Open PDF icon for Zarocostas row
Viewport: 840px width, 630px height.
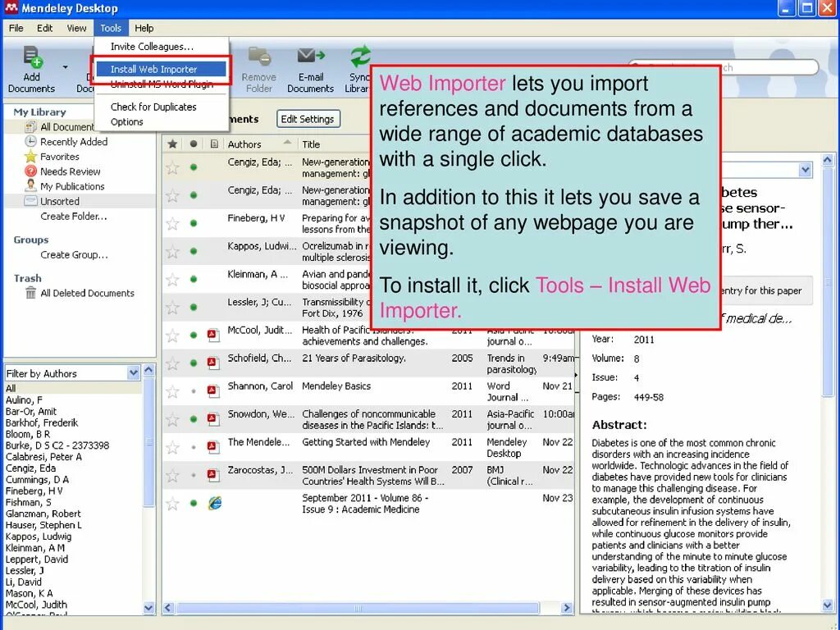(213, 475)
